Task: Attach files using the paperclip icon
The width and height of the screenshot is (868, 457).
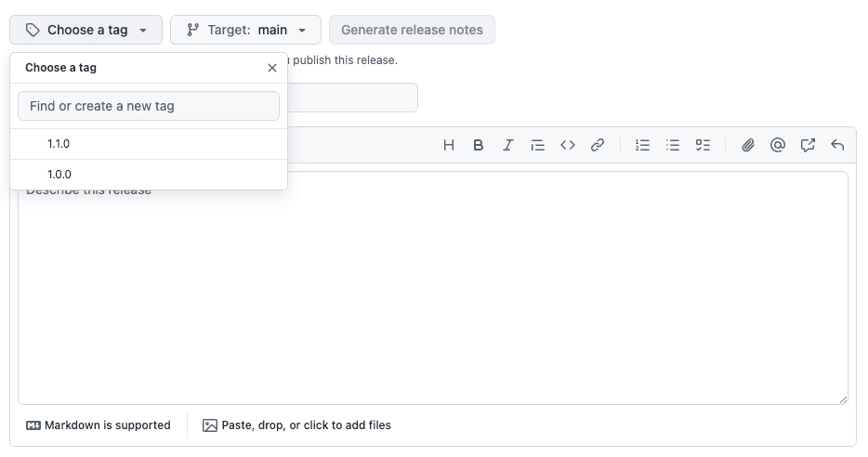Action: pyautogui.click(x=748, y=145)
